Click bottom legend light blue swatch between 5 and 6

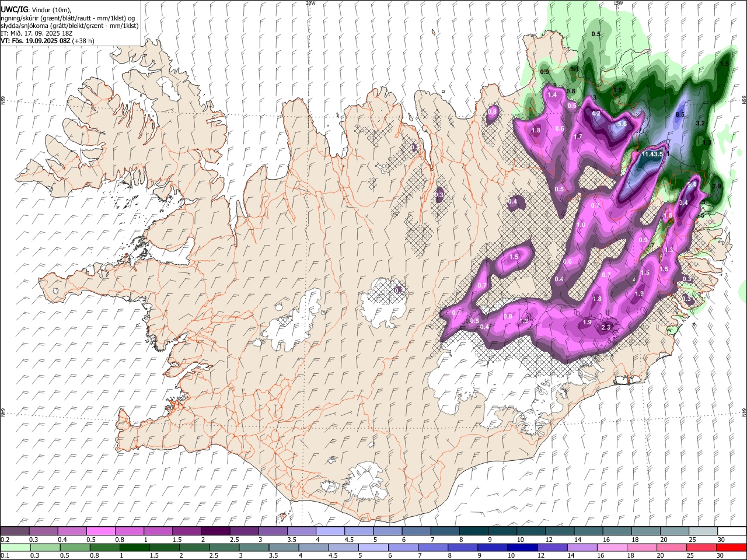point(372,547)
